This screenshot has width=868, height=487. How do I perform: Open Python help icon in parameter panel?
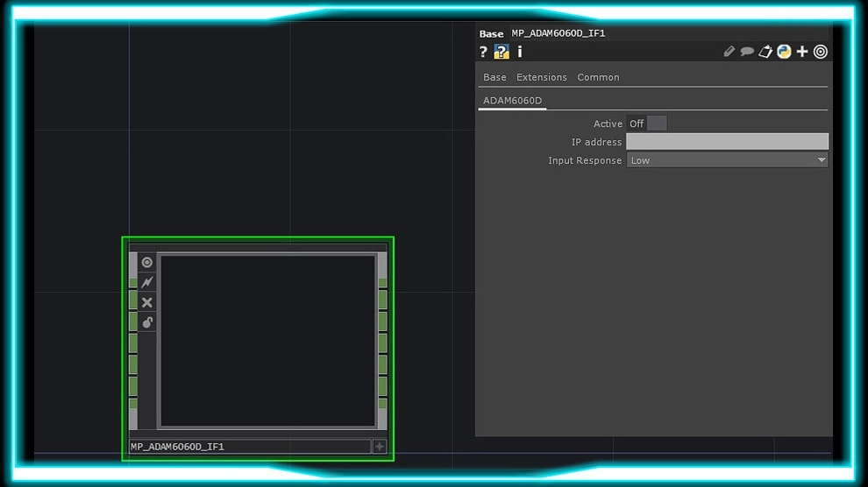click(x=502, y=53)
